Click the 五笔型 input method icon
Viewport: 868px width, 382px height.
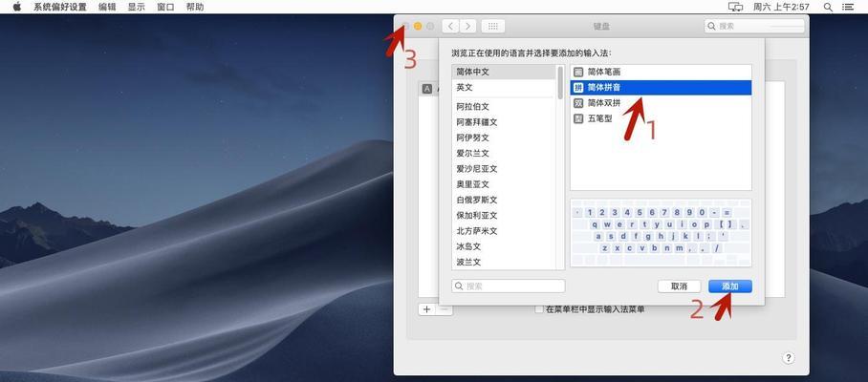578,118
